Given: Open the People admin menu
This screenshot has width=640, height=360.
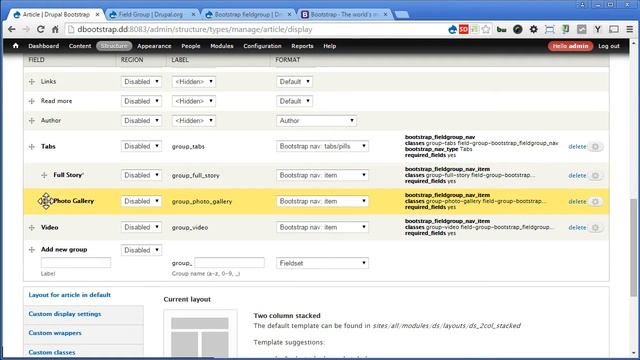Looking at the screenshot, I should pyautogui.click(x=191, y=46).
